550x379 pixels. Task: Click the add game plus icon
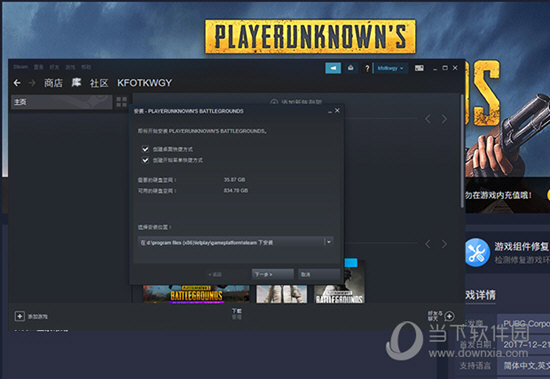tap(20, 316)
